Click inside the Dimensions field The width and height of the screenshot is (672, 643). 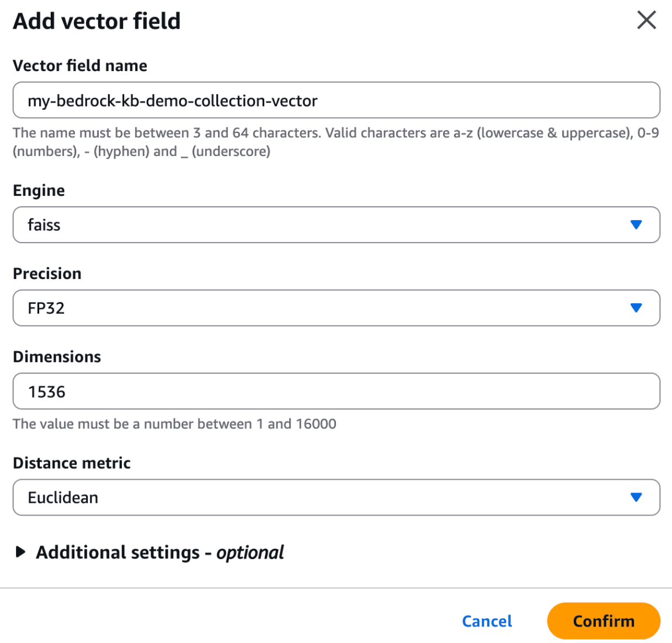point(336,391)
